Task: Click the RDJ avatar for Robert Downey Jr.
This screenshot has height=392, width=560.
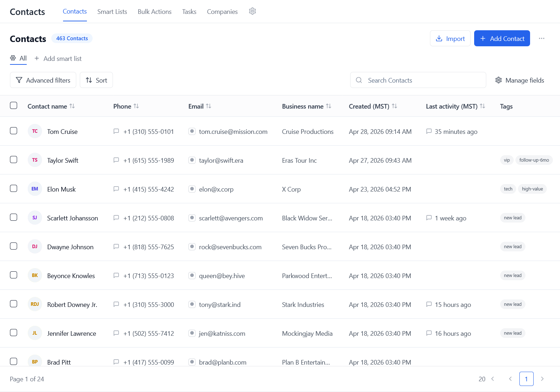Action: [x=35, y=304]
